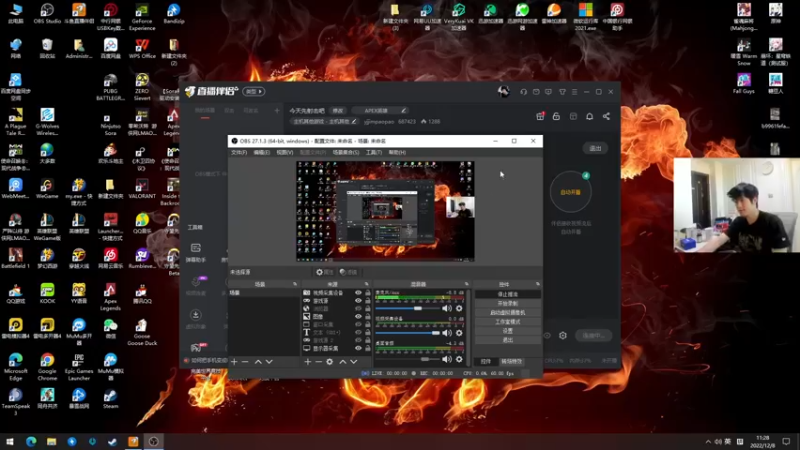This screenshot has width=800, height=450.
Task: Open the 视图(V) menu in OBS
Action: [285, 153]
